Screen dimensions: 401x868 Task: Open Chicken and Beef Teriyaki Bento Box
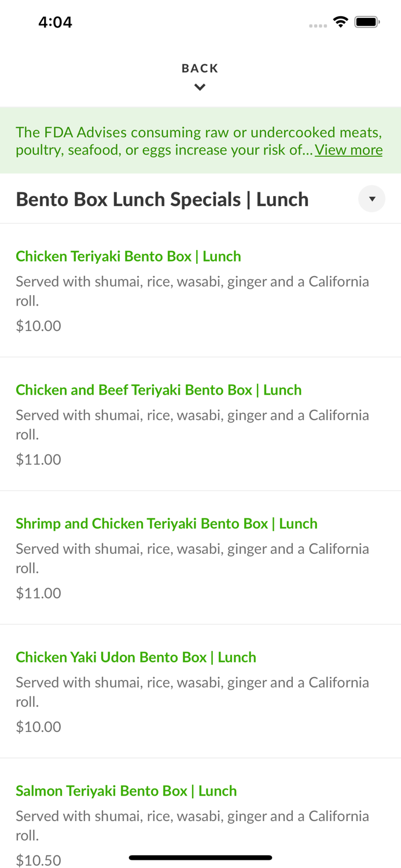point(159,389)
